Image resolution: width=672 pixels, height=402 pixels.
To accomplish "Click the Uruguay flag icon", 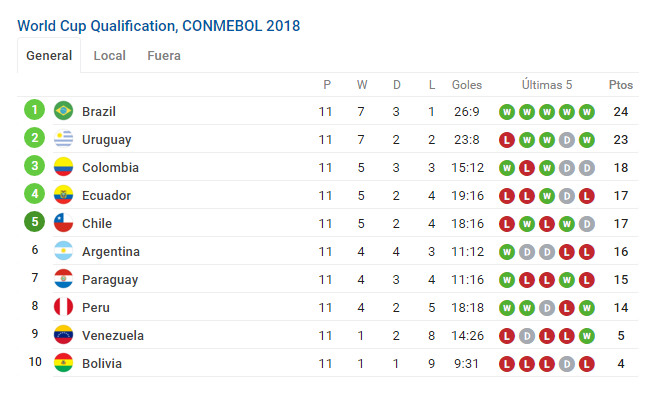I will click(63, 139).
